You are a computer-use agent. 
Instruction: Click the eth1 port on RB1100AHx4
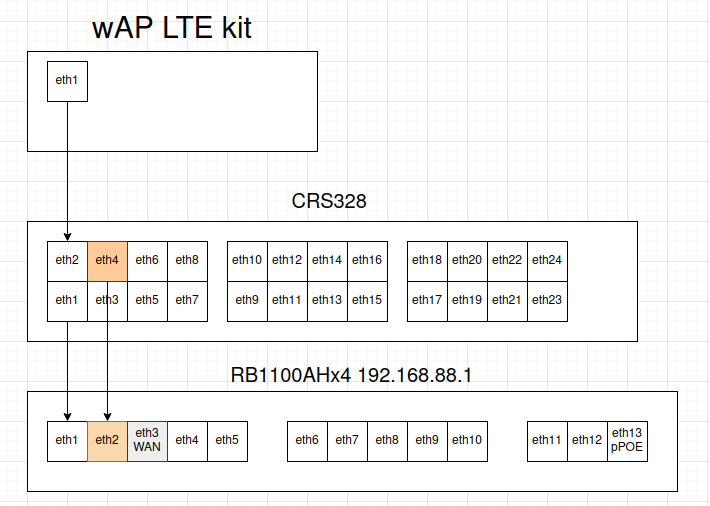pyautogui.click(x=67, y=441)
